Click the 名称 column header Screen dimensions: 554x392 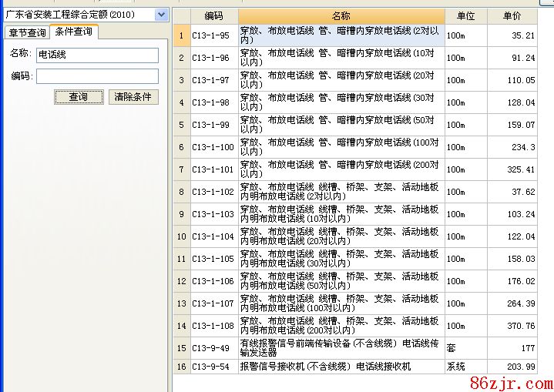click(341, 16)
